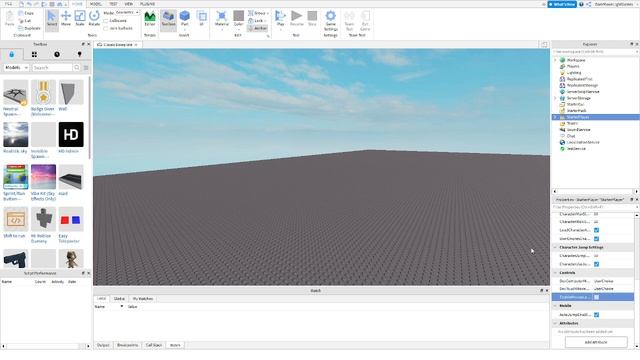Viewport: 640px width, 360px height.
Task: Select Chat in Explorer
Action: (571, 136)
